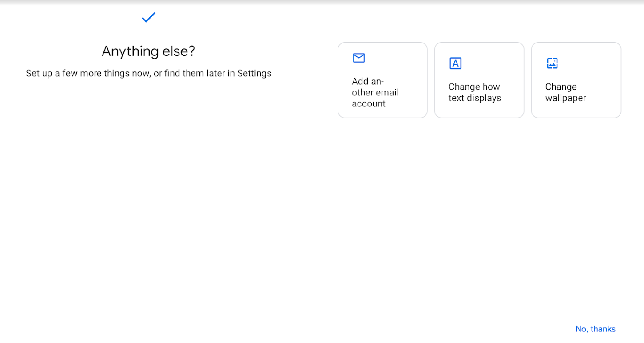Viewport: 644px width, 343px height.
Task: Click the boxed letter A text display icon
Action: [455, 63]
